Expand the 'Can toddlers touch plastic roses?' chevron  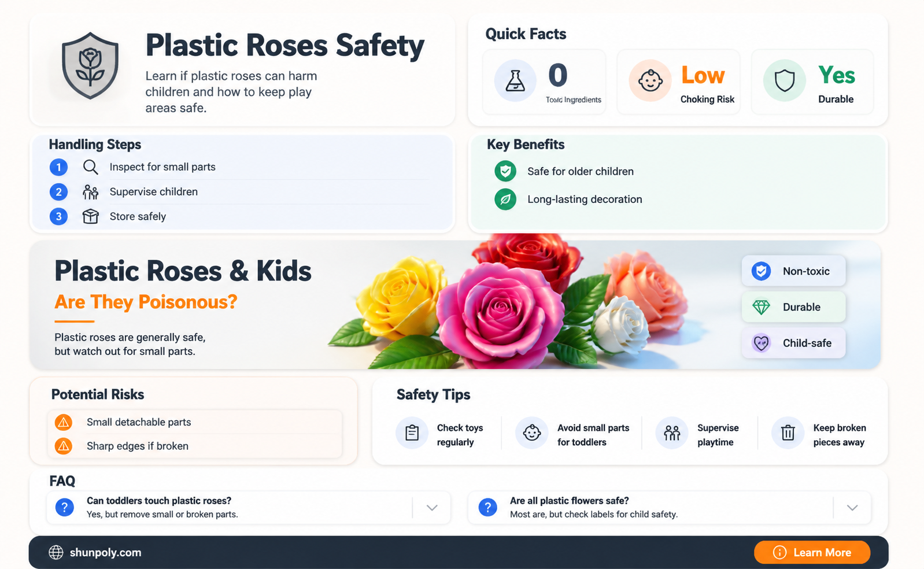[432, 508]
